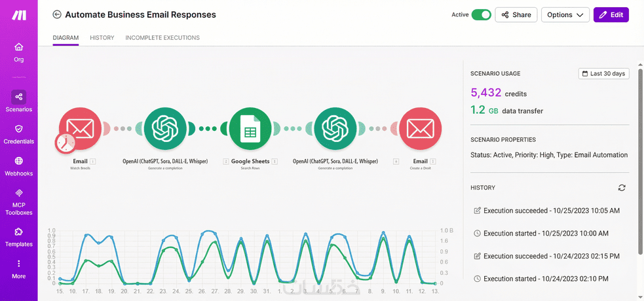Click the 'Google Sheets' module label
The image size is (644, 301).
coord(250,161)
